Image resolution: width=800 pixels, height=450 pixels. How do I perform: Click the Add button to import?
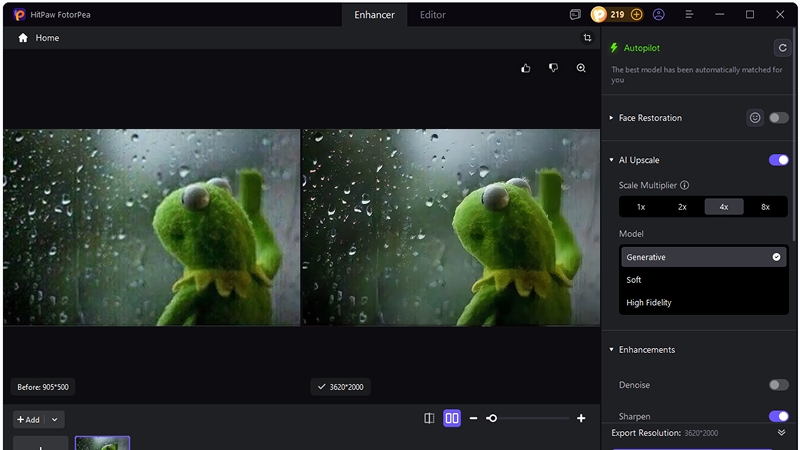click(29, 420)
